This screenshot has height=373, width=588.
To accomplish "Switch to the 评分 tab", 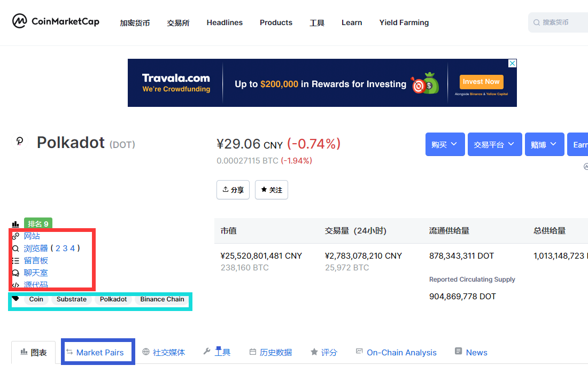I will [324, 352].
